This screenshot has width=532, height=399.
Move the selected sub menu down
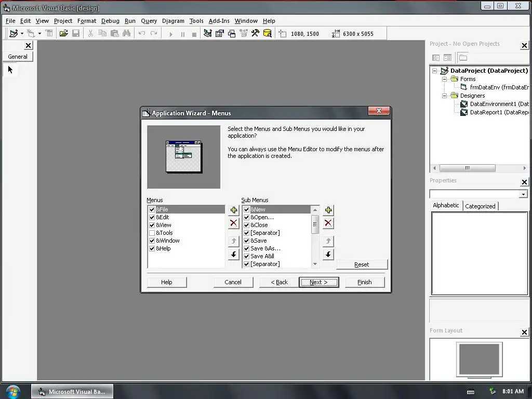[328, 254]
